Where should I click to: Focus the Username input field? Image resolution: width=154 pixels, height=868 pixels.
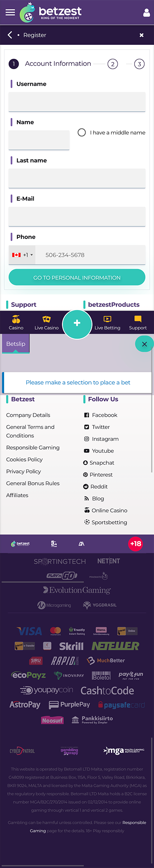pyautogui.click(x=77, y=102)
